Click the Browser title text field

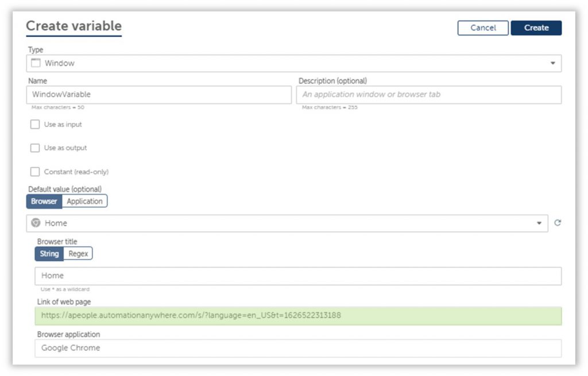298,276
